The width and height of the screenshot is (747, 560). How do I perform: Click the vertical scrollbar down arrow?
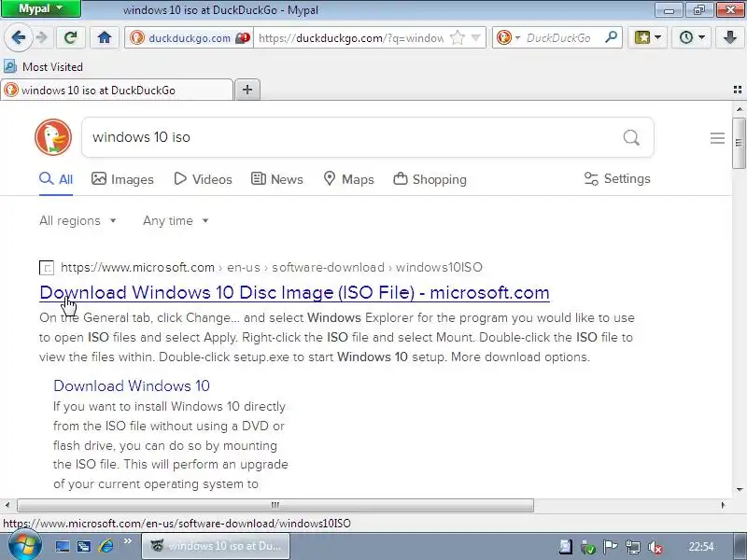tap(739, 489)
